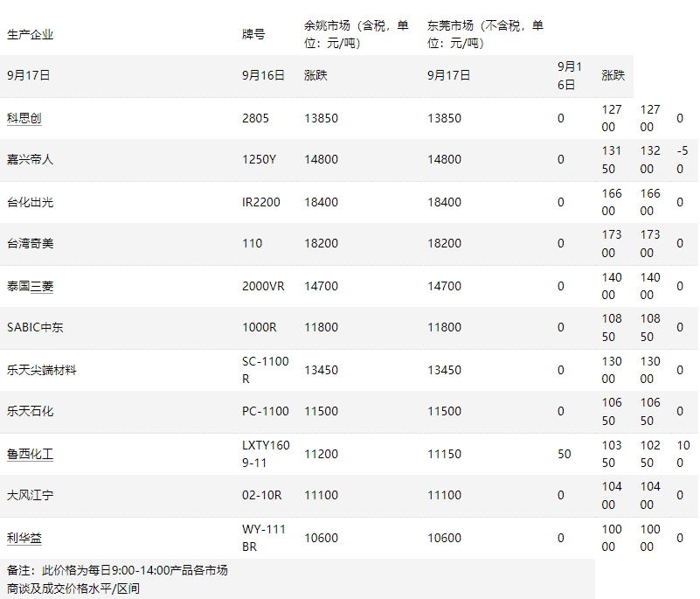This screenshot has height=599, width=700.
Task: Select the 嘉兴帝人 row name
Action: [30, 159]
